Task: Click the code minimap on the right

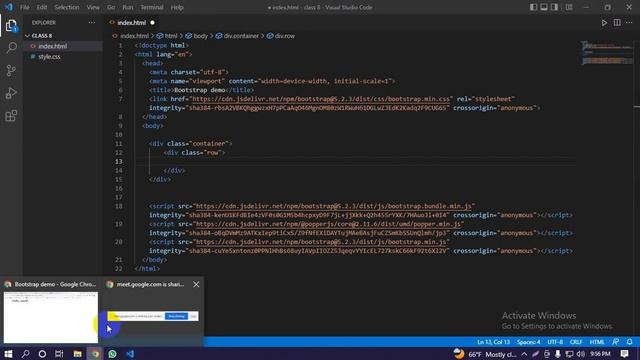Action: (x=607, y=53)
